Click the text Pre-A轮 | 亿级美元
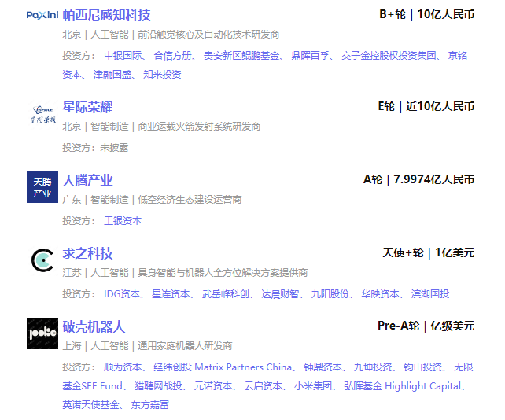505x420 pixels. [426, 326]
